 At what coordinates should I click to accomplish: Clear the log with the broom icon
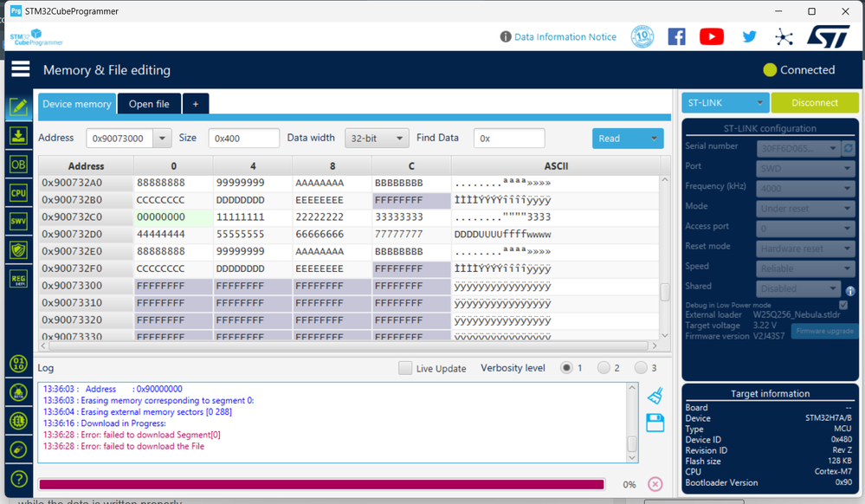click(x=655, y=394)
